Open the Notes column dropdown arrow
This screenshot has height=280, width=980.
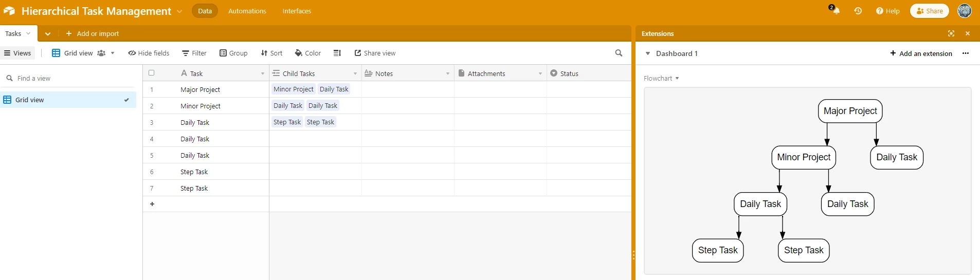point(448,73)
